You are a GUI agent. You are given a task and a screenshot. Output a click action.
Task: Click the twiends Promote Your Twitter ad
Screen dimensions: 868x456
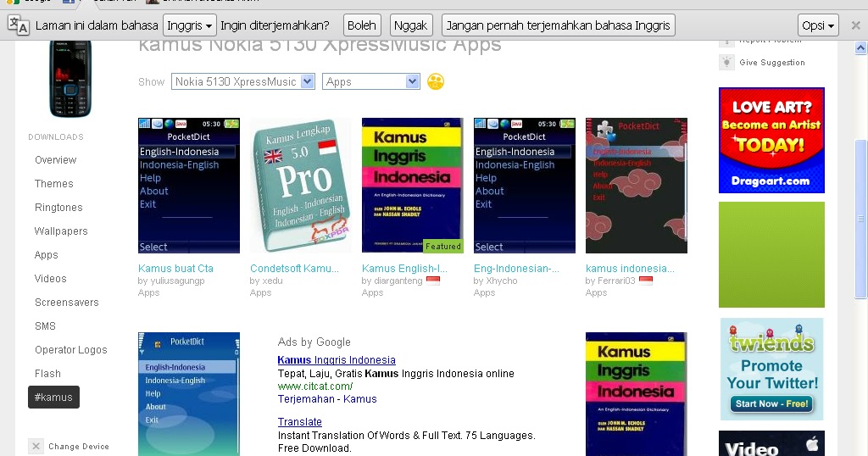click(771, 369)
